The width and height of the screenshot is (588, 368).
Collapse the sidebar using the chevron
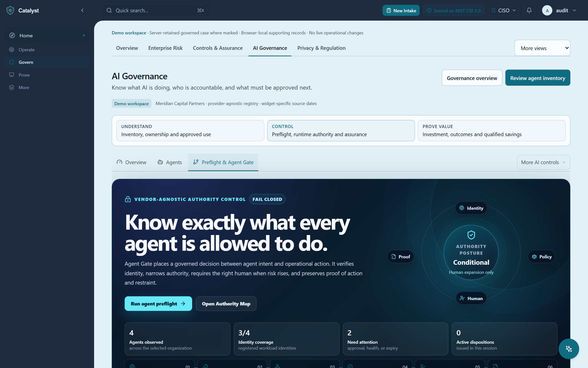(82, 10)
